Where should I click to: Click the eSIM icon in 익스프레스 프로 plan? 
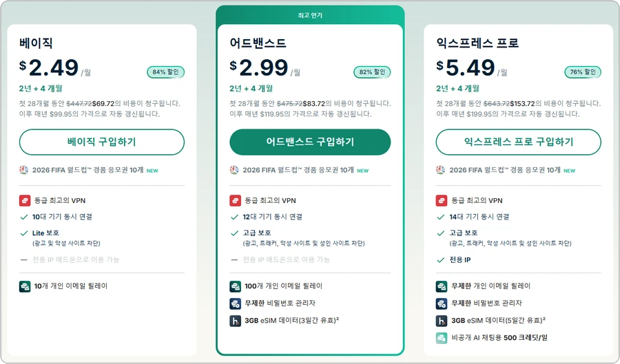[442, 321]
